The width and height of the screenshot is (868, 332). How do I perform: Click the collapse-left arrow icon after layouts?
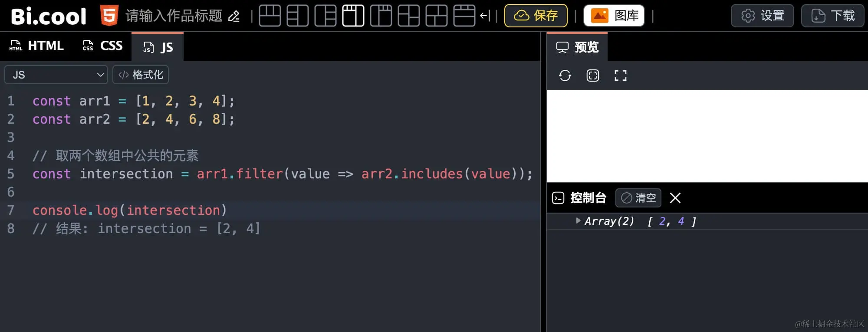485,16
